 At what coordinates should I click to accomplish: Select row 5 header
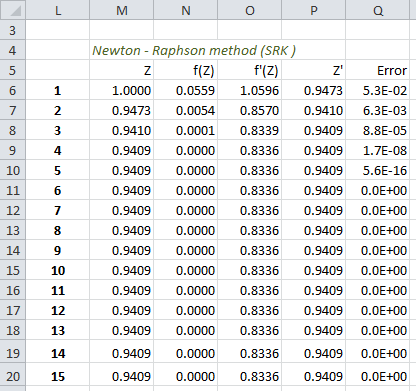tap(13, 70)
